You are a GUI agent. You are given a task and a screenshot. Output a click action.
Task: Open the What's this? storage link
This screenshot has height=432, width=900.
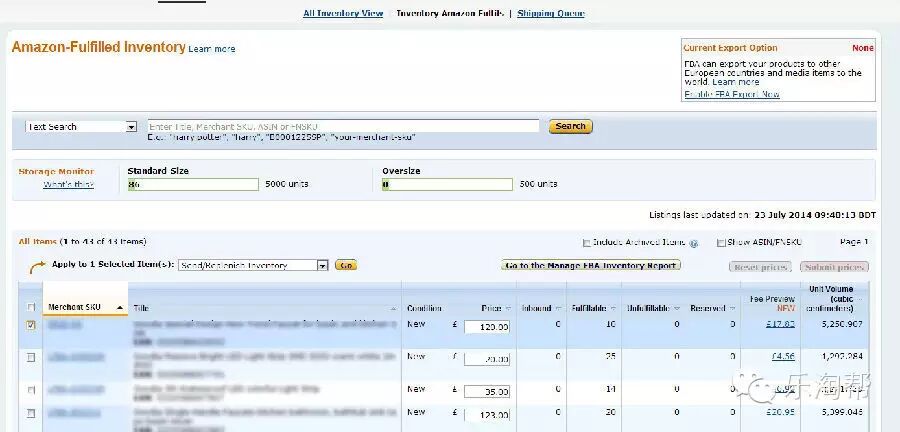coord(68,184)
